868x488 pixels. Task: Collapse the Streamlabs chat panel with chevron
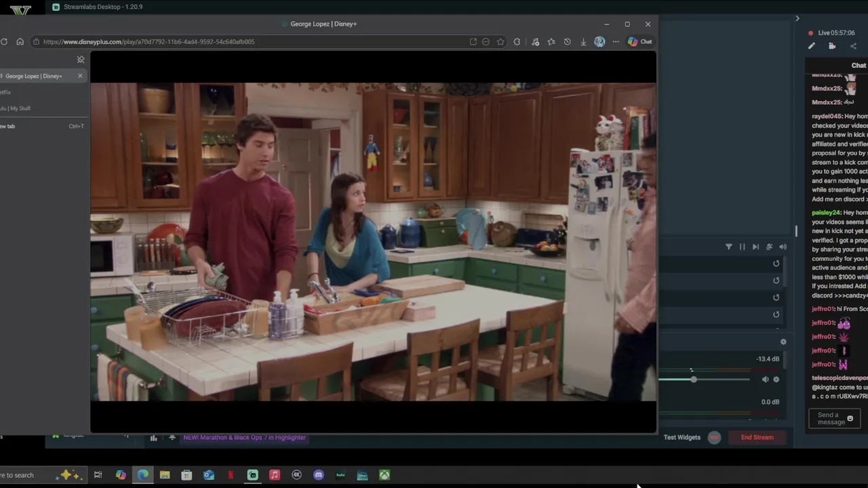(797, 18)
